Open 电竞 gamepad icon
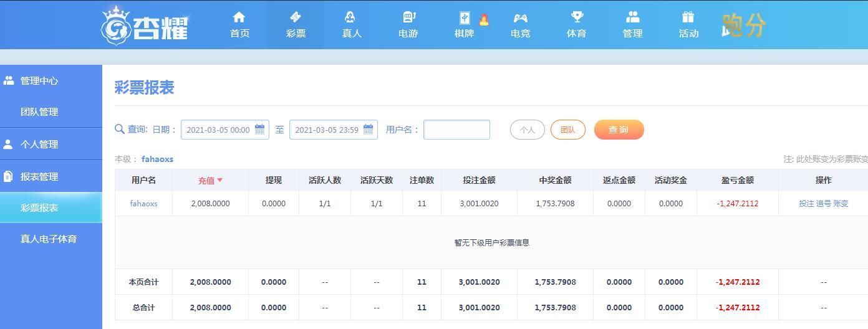The width and height of the screenshot is (868, 329). 520,17
